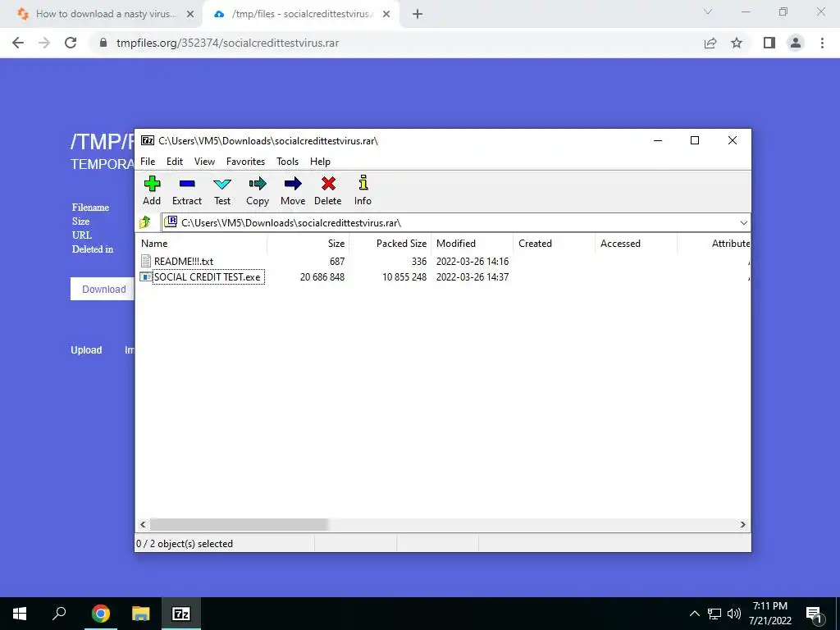Open the Chrome profile avatar
Viewport: 840px width, 630px height.
pos(796,43)
